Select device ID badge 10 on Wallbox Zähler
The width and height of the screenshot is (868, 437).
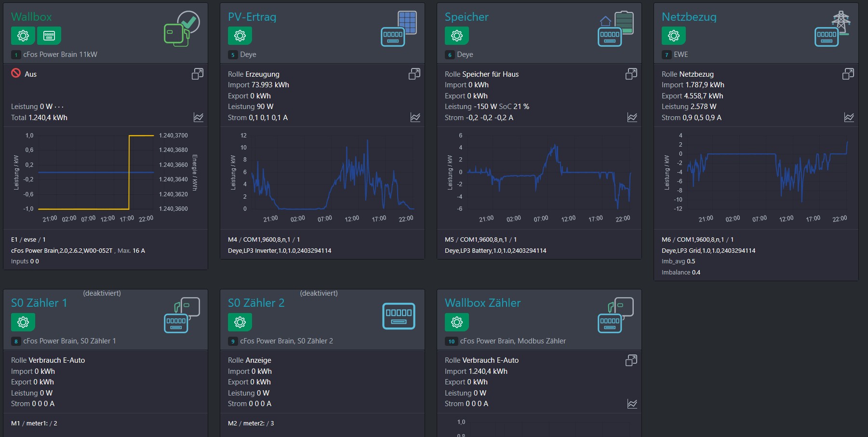[451, 341]
